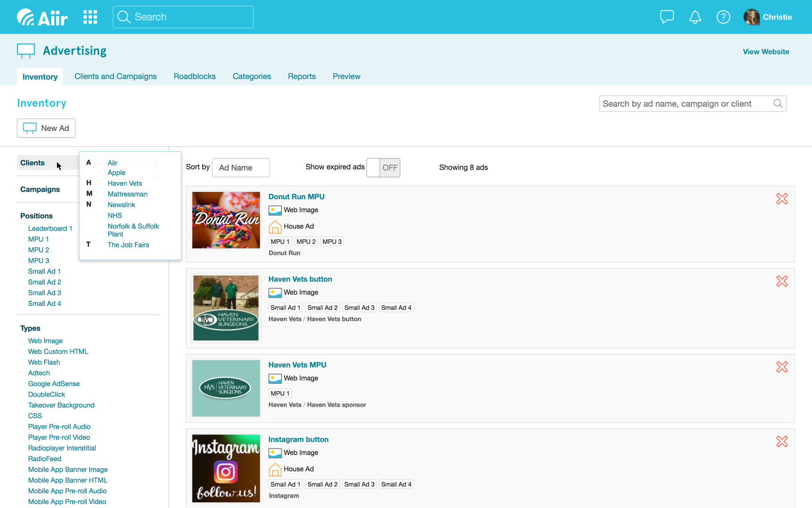Delete the Haven Vets button ad
This screenshot has width=812, height=508.
[782, 281]
